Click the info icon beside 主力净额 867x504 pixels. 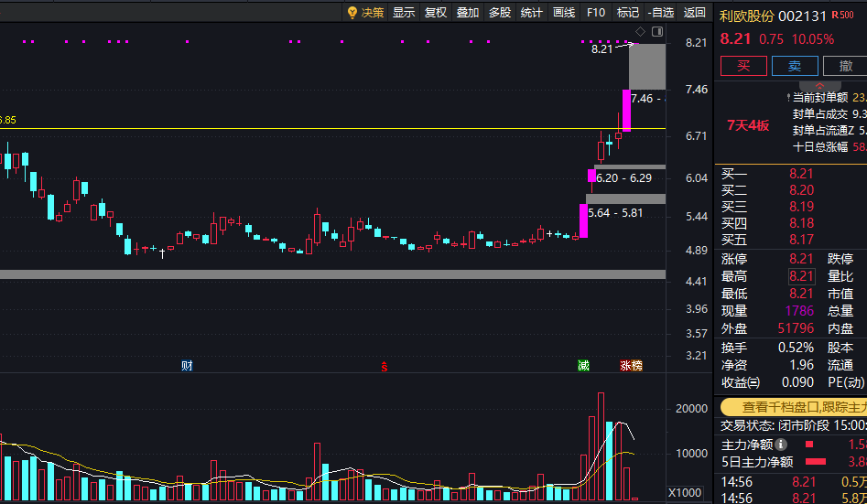pos(781,444)
